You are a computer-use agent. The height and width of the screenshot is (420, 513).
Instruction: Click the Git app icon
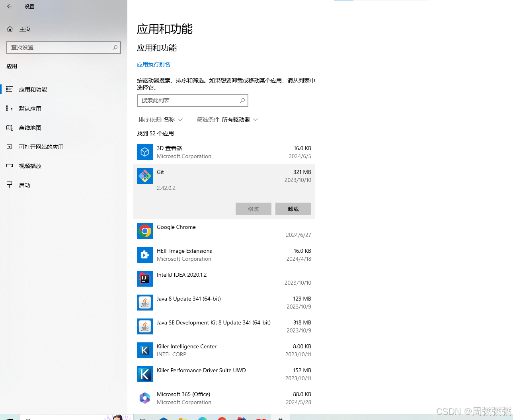point(145,176)
